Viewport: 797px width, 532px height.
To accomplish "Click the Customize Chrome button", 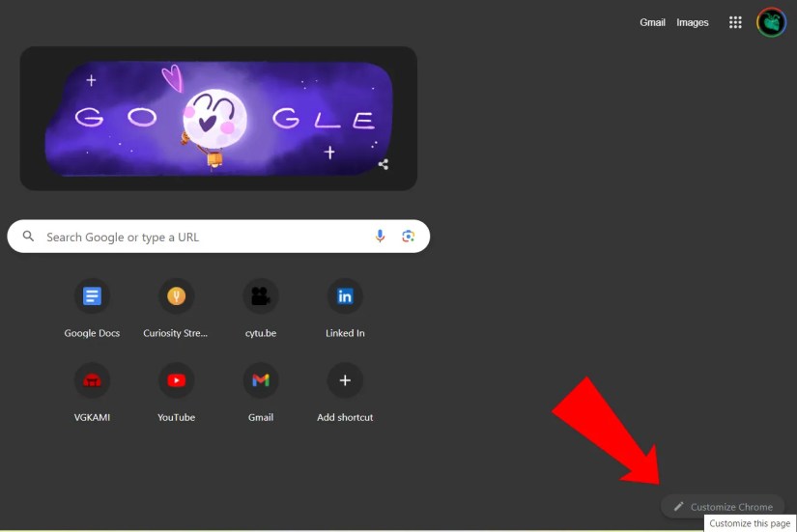I will pyautogui.click(x=723, y=507).
